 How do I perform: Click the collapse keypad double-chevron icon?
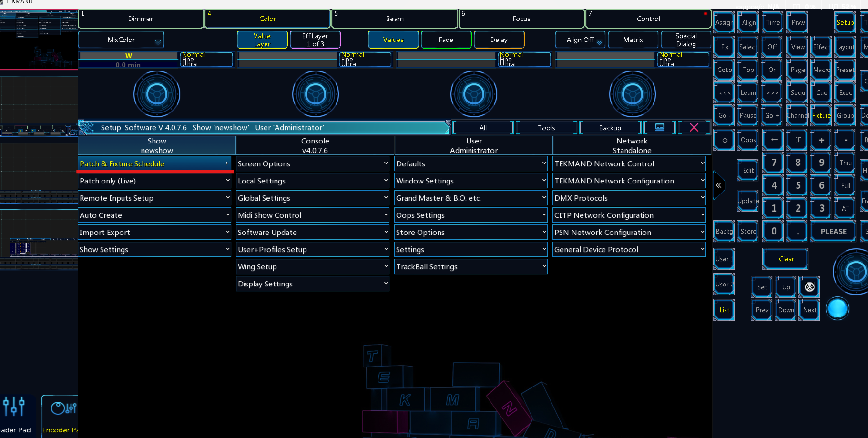click(718, 185)
